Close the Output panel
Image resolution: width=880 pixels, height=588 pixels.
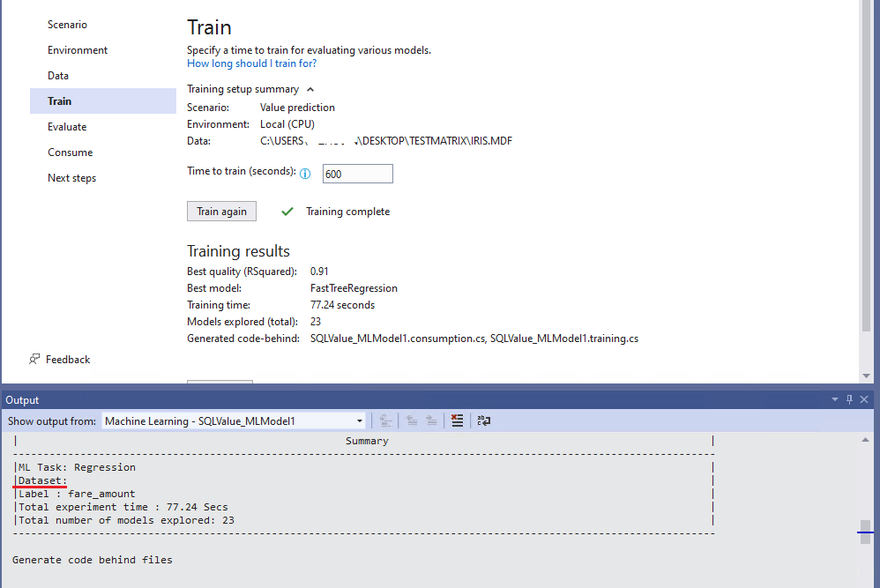coord(864,399)
